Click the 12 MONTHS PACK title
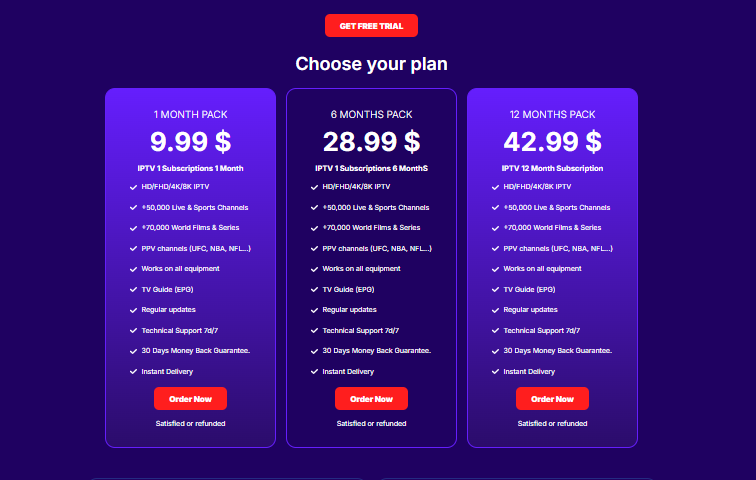 pyautogui.click(x=553, y=114)
